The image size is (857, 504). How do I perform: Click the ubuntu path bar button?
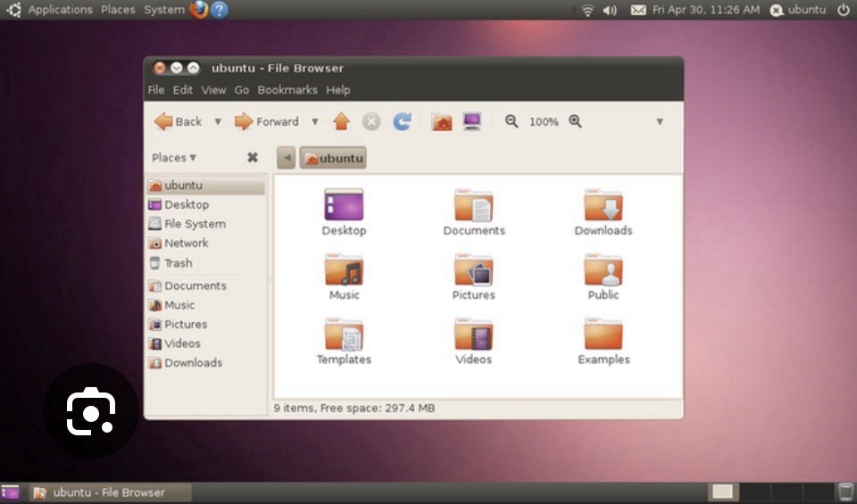pyautogui.click(x=333, y=159)
